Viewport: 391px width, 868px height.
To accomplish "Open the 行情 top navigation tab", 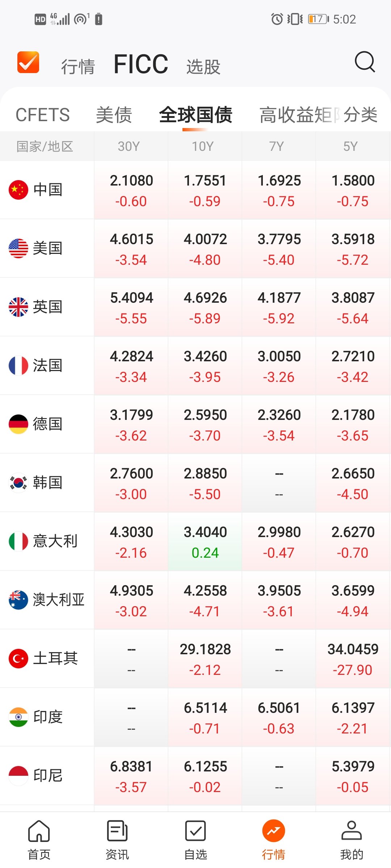I will pos(78,67).
